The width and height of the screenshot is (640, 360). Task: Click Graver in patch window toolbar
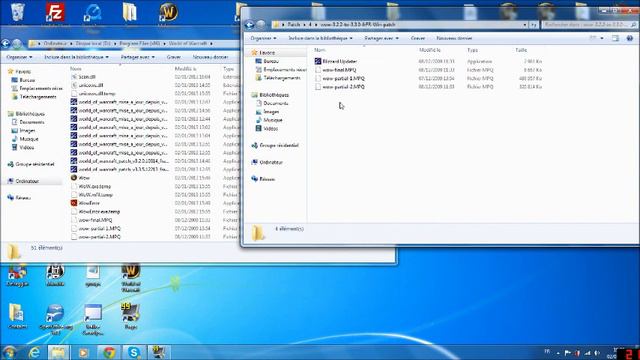418,38
